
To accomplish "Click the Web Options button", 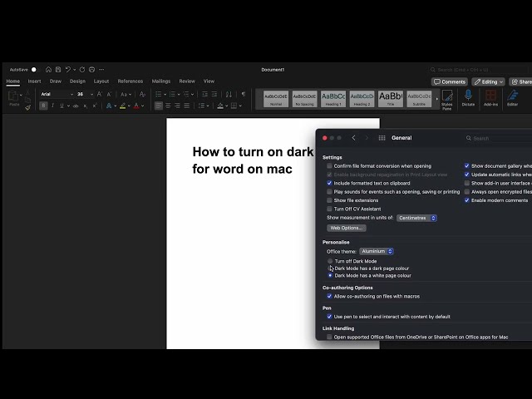I will (x=347, y=228).
